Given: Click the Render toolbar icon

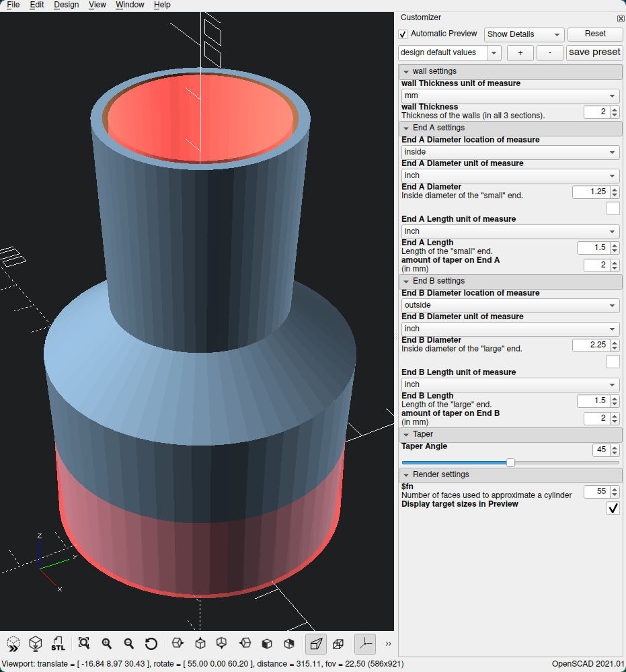Looking at the screenshot, I should tap(36, 643).
